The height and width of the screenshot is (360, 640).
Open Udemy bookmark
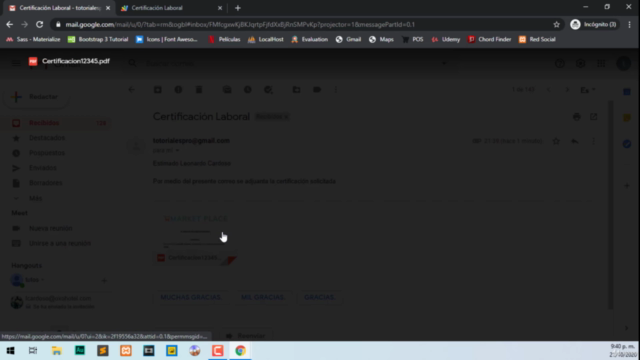pyautogui.click(x=446, y=39)
